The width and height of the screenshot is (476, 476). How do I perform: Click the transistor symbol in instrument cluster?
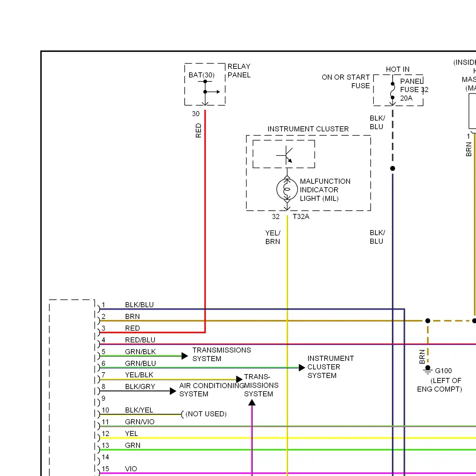tap(285, 155)
